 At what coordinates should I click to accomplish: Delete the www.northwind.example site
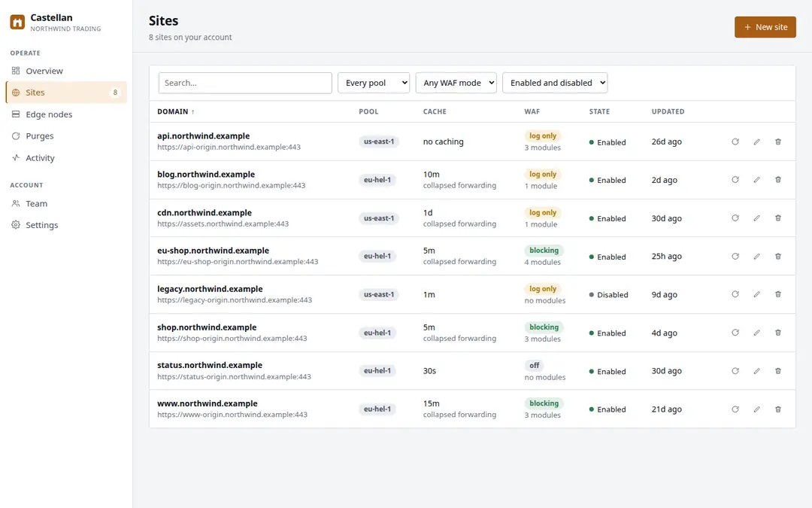pyautogui.click(x=778, y=409)
